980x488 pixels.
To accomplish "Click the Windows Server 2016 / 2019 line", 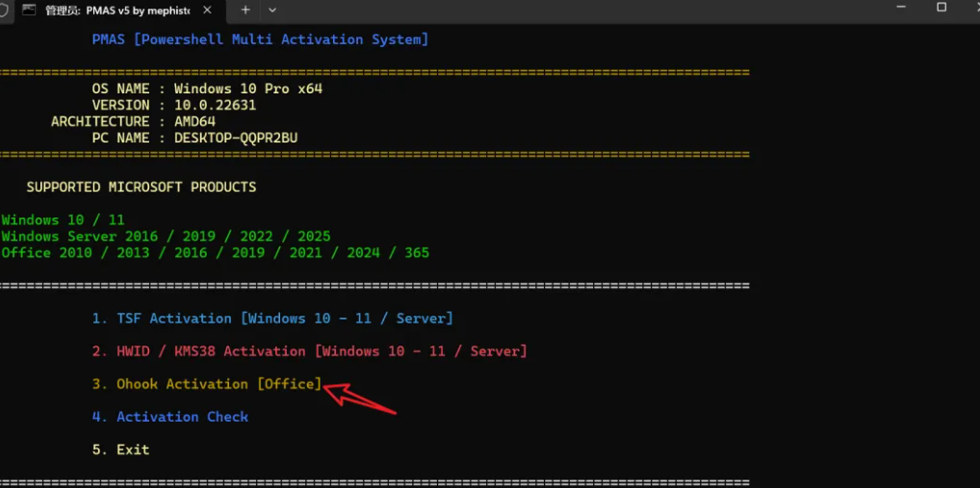I will pyautogui.click(x=166, y=237).
